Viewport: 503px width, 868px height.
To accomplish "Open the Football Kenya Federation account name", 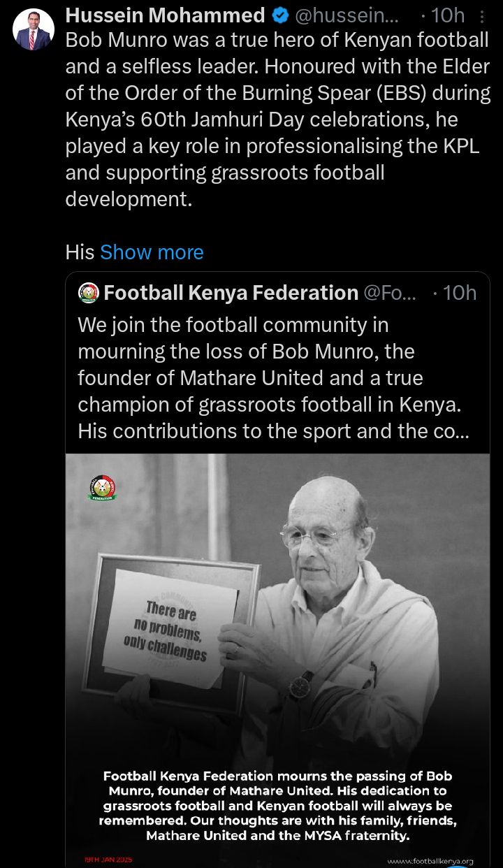I will tap(231, 293).
